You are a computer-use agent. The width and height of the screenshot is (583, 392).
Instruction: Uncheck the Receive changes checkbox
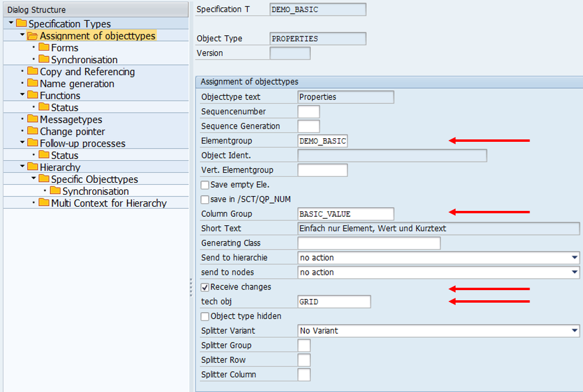[205, 287]
